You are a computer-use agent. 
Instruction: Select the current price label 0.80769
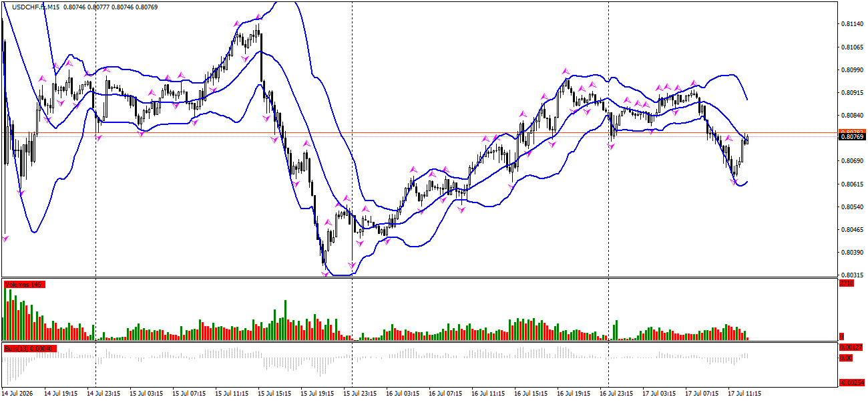pyautogui.click(x=851, y=137)
